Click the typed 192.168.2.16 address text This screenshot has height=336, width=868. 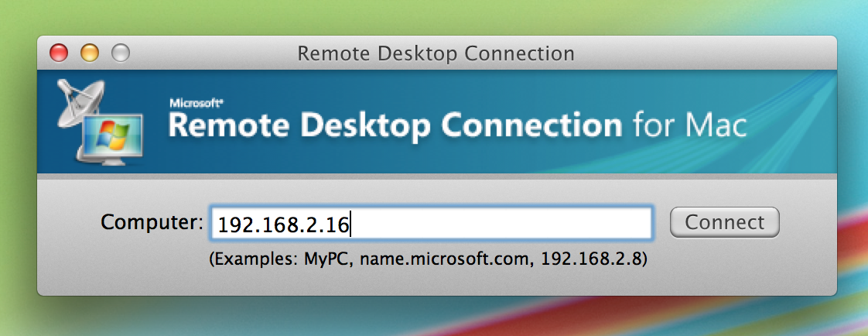[x=283, y=225]
